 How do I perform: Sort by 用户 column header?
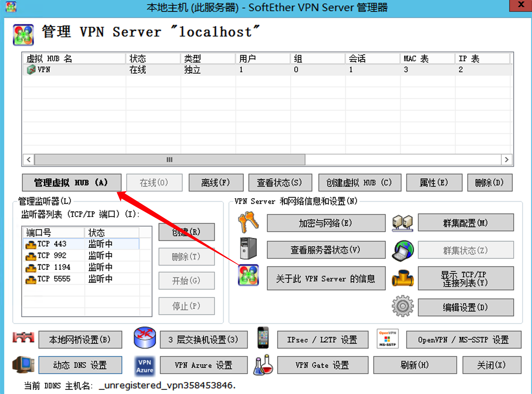tap(263, 59)
